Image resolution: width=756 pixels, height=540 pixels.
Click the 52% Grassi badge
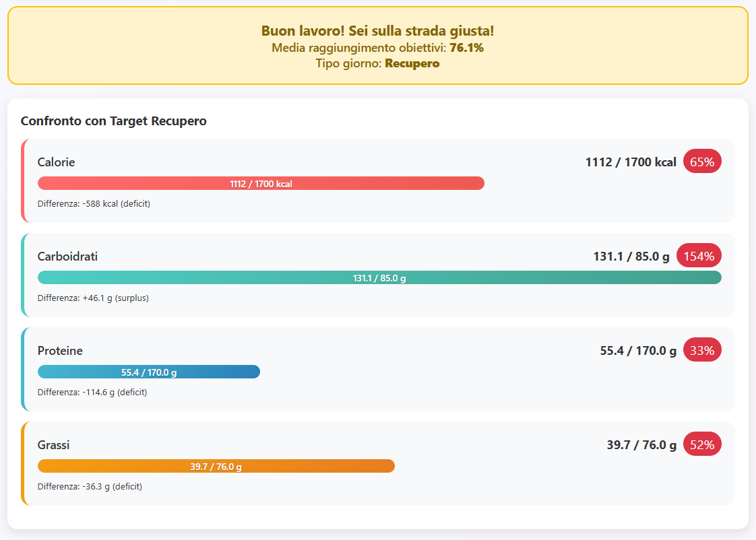coord(702,444)
